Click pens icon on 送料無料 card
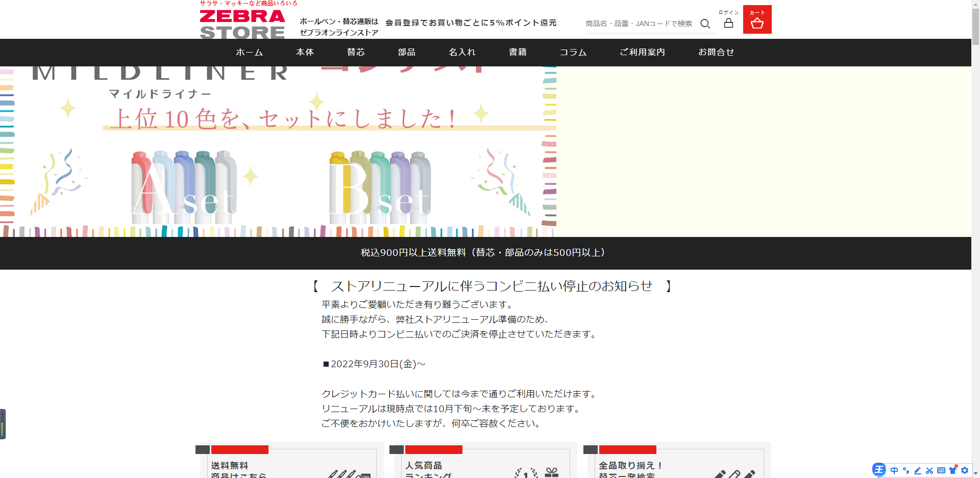The height and width of the screenshot is (478, 980). click(349, 473)
